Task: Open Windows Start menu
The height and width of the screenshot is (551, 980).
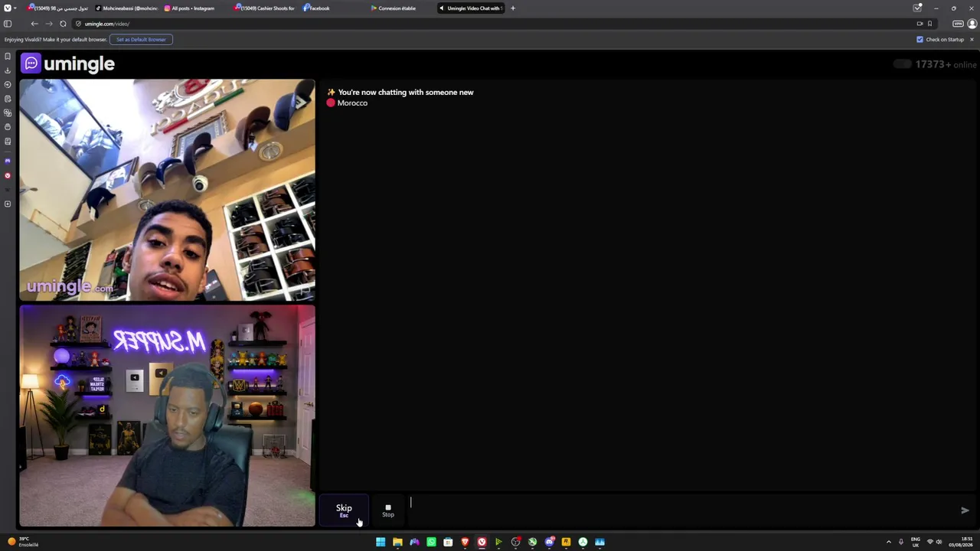Action: tap(381, 542)
